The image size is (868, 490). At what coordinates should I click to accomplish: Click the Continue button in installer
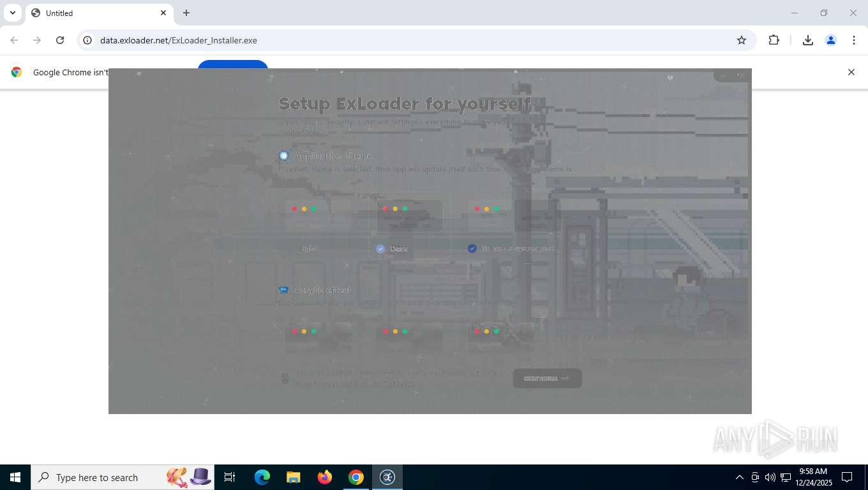(x=547, y=378)
